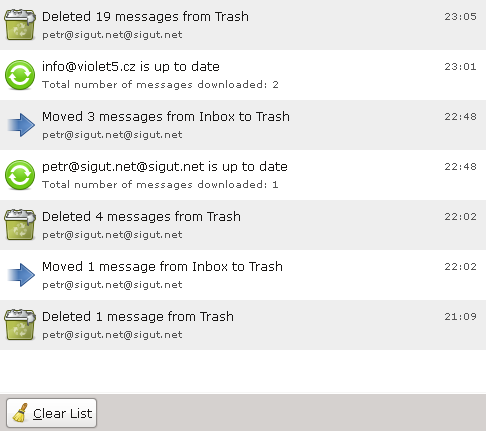Click the broom icon on Clear List
Viewport: 486px width, 431px height.
click(x=21, y=413)
